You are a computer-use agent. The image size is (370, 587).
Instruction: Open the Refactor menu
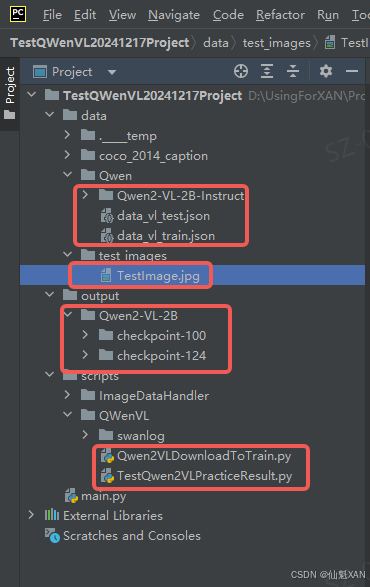(280, 15)
